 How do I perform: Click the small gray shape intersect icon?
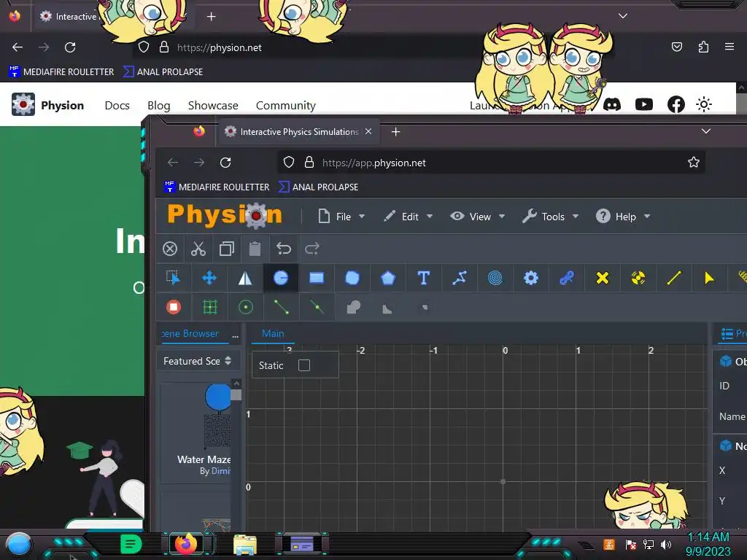pyautogui.click(x=425, y=307)
